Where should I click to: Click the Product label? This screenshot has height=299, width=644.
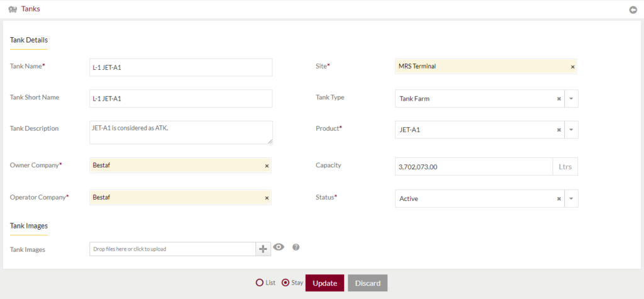coord(329,128)
